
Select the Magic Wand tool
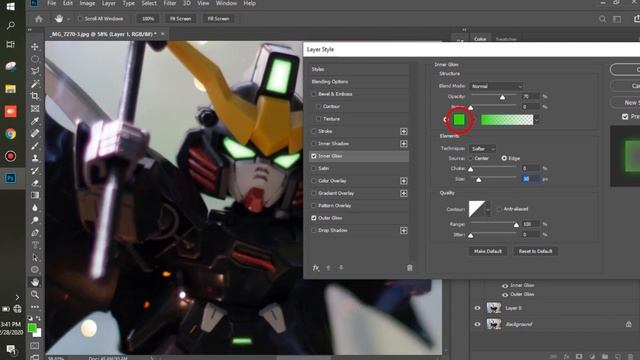[x=35, y=84]
